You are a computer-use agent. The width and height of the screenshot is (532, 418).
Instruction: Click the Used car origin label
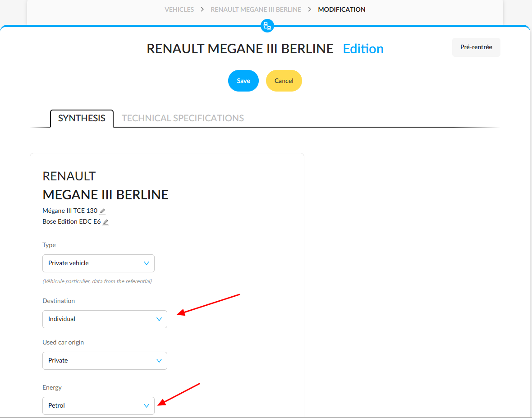click(x=63, y=342)
